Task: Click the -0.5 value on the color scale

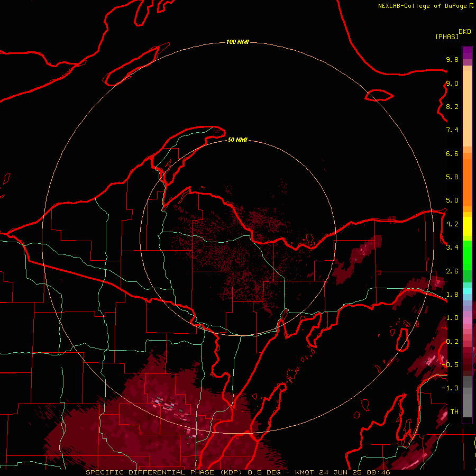Action: click(450, 364)
